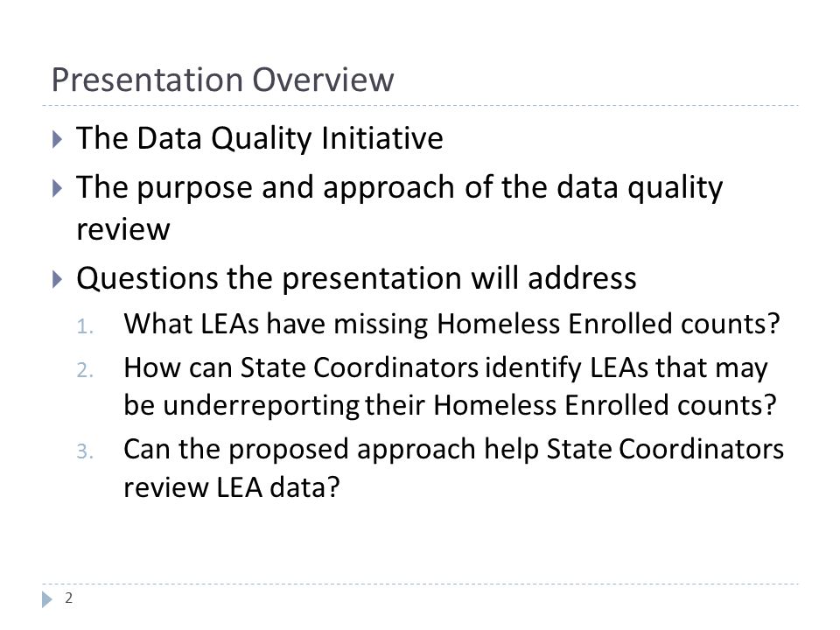
Task: Click the arrow bullet beside Questions the presentation
Action: click(58, 279)
